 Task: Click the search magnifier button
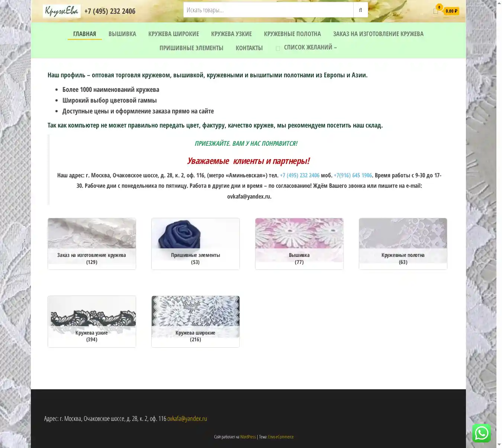[360, 10]
